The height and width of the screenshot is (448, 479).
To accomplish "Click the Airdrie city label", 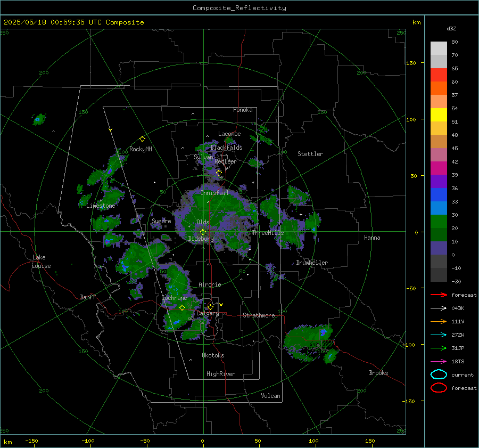I will tap(210, 284).
